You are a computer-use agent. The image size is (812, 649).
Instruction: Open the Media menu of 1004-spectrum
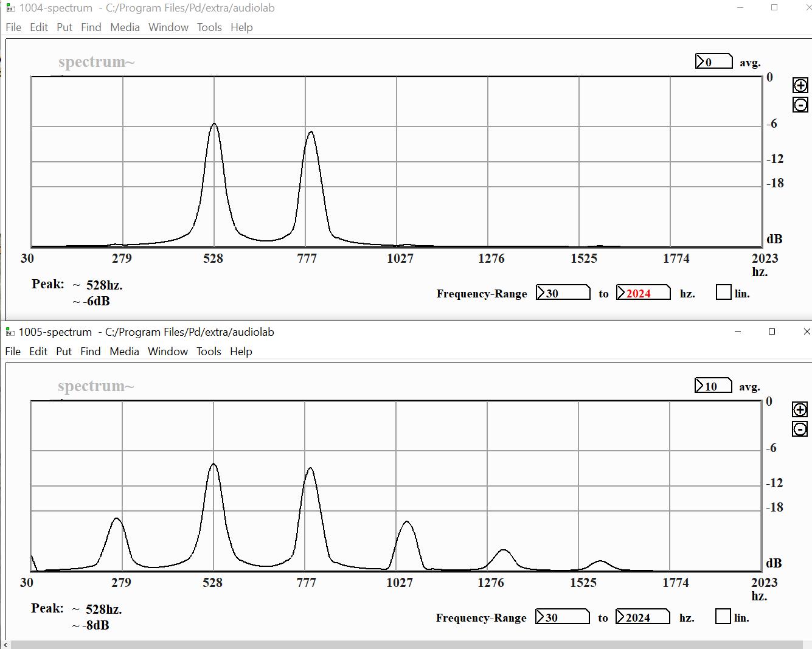[124, 27]
